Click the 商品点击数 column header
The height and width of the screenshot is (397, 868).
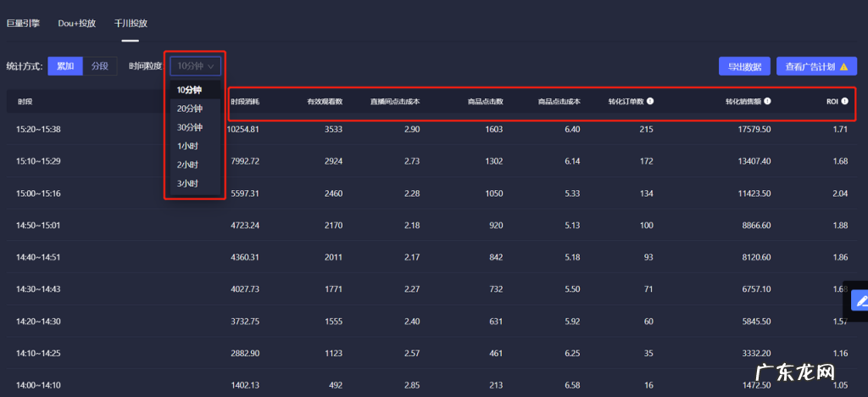pyautogui.click(x=486, y=102)
